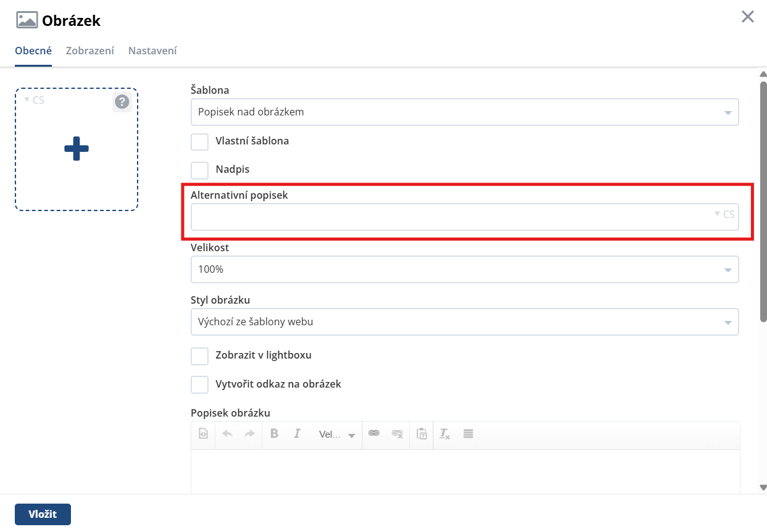Open the Velikost 100% dropdown
The height and width of the screenshot is (532, 767).
click(x=465, y=270)
